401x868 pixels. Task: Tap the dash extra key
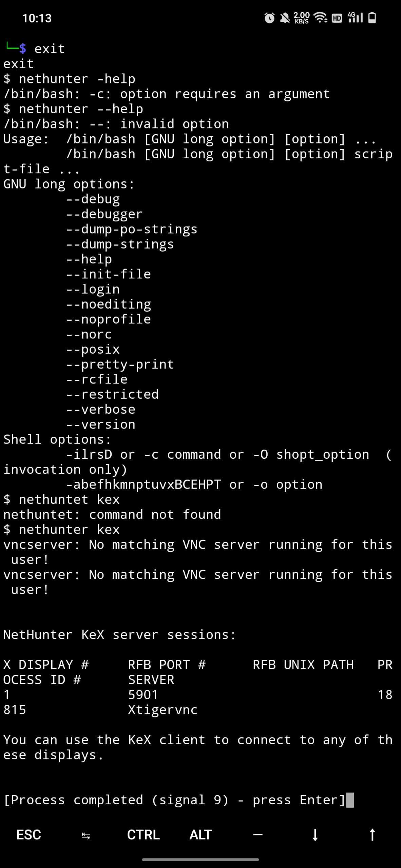[x=258, y=835]
